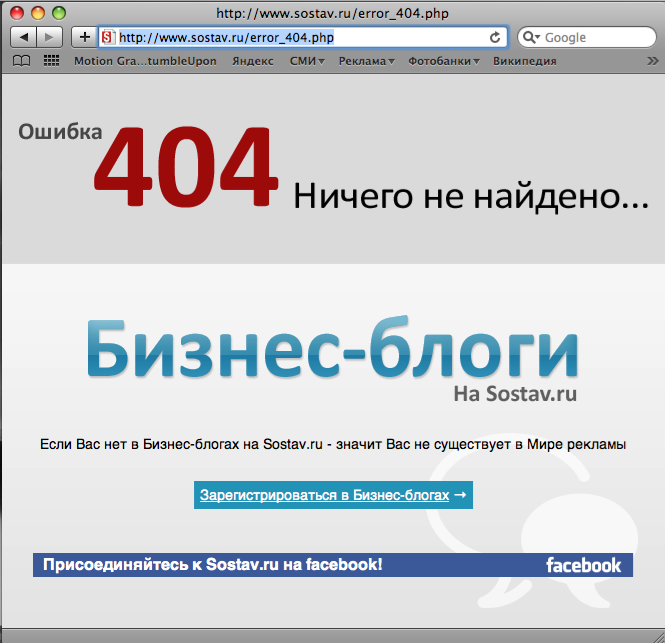Open the Яндекс bookmark
Viewport: 665px width, 643px height.
tap(252, 61)
